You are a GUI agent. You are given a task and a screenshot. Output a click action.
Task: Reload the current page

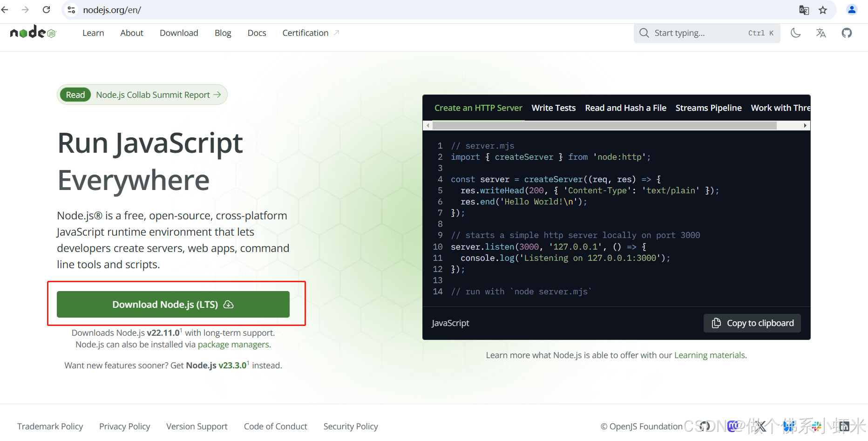[x=46, y=10]
